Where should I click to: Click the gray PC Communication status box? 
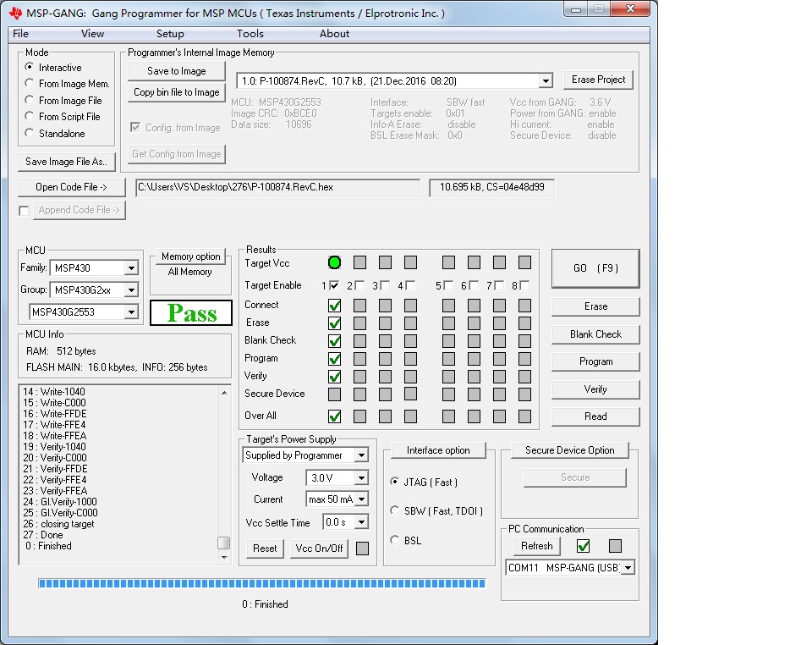[x=615, y=545]
